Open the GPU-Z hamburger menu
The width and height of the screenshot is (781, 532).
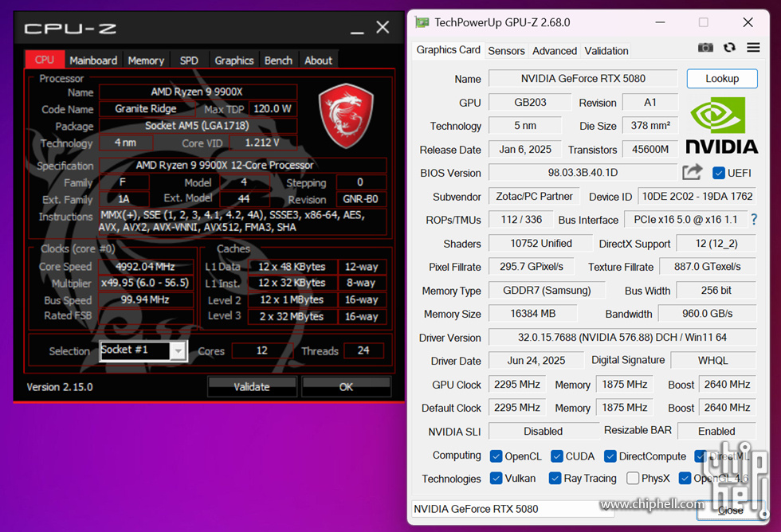pos(753,48)
